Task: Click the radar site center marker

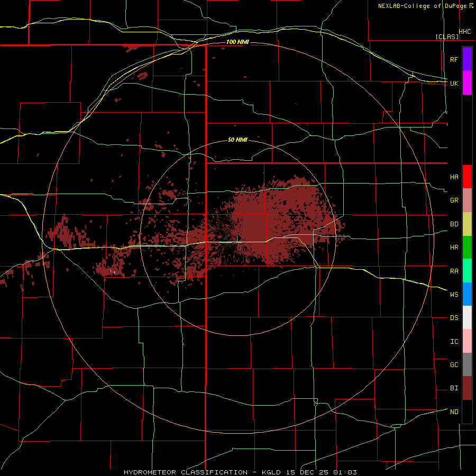Action: click(237, 239)
